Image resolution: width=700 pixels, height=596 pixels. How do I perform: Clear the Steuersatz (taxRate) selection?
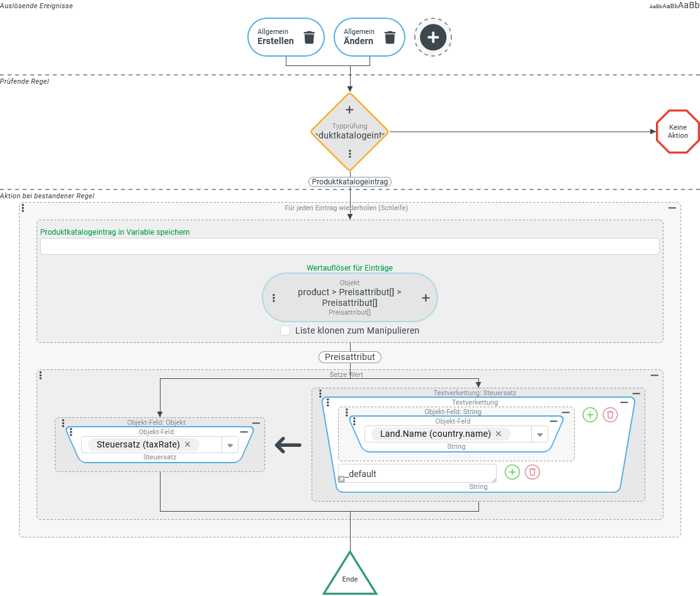[x=188, y=444]
